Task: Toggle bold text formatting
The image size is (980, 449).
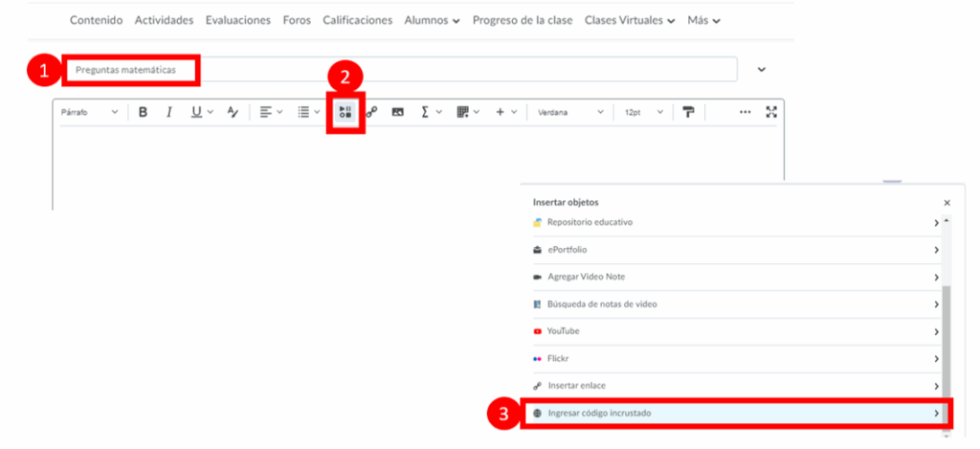Action: (x=143, y=112)
